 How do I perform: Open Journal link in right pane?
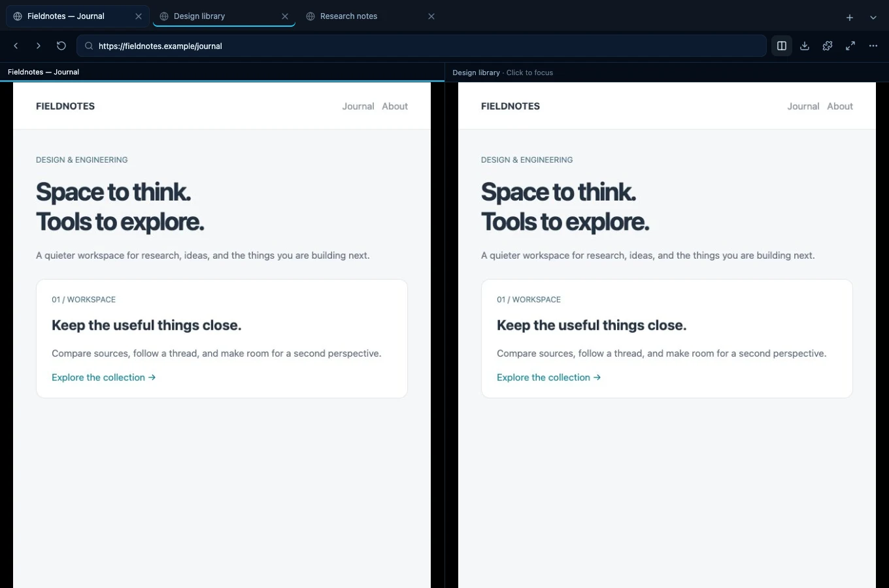click(x=803, y=106)
